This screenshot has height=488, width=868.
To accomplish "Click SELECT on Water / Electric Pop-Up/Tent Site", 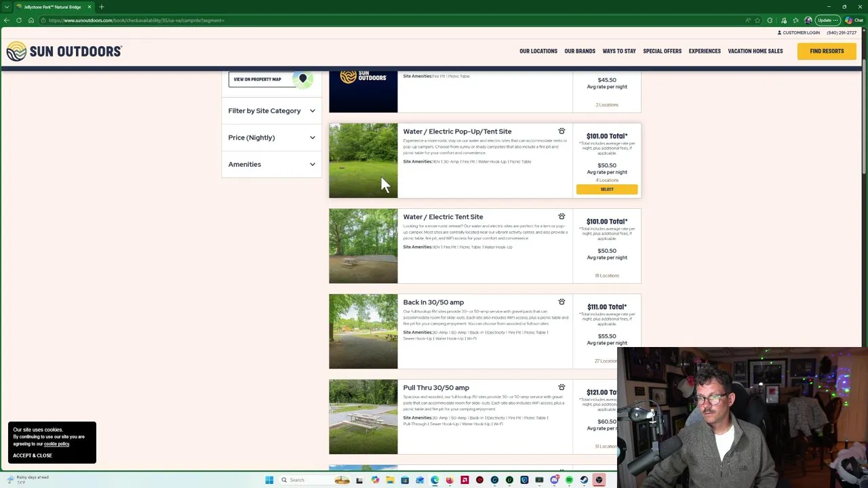I will 607,189.
